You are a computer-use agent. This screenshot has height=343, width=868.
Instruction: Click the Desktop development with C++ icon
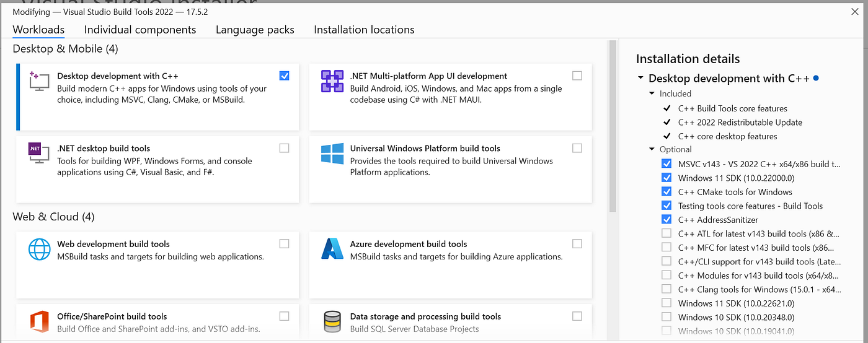[x=39, y=80]
